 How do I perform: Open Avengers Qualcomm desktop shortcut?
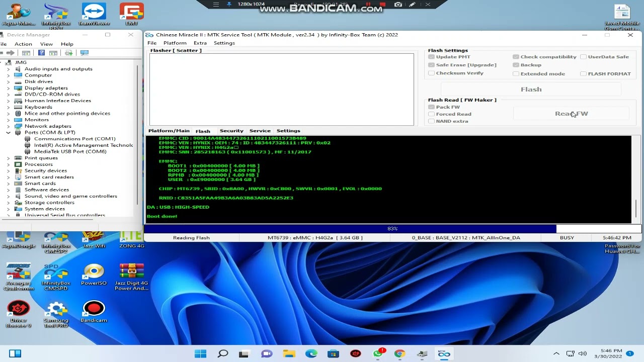pyautogui.click(x=19, y=277)
